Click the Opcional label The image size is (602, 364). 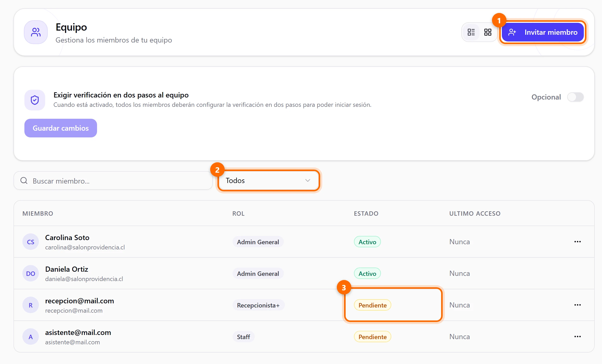(546, 97)
